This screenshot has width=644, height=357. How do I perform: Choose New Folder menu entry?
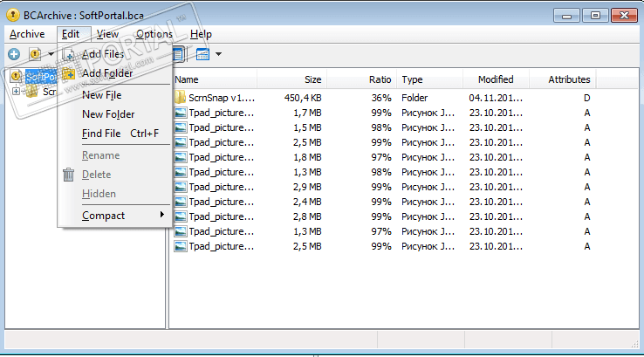point(108,114)
